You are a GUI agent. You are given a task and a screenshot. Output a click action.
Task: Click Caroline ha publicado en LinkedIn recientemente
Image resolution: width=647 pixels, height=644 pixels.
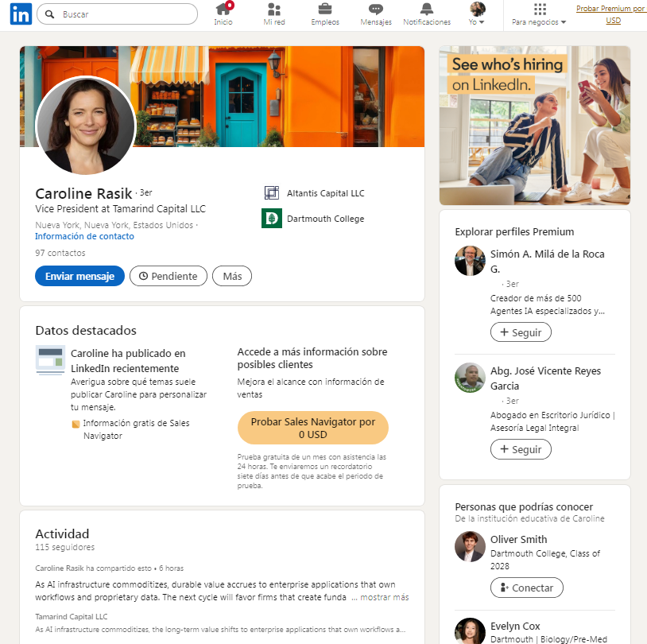128,361
